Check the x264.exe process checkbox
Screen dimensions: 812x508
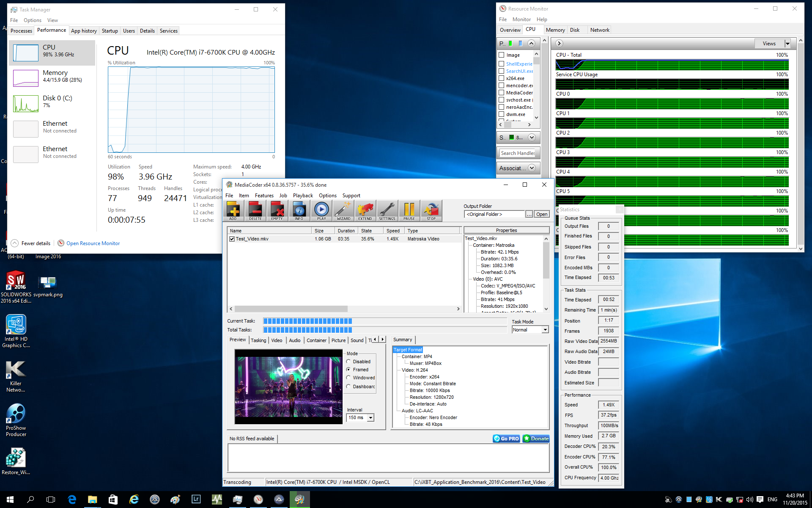click(501, 78)
